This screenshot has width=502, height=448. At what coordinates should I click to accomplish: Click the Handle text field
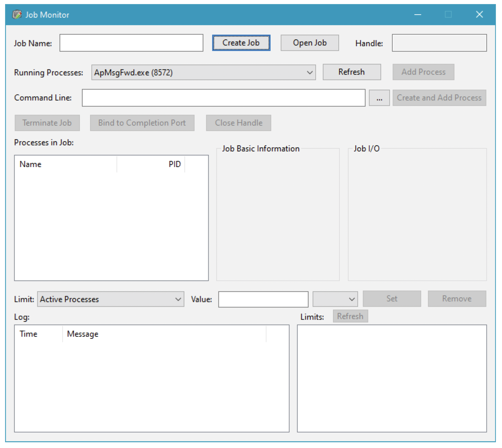click(x=439, y=43)
